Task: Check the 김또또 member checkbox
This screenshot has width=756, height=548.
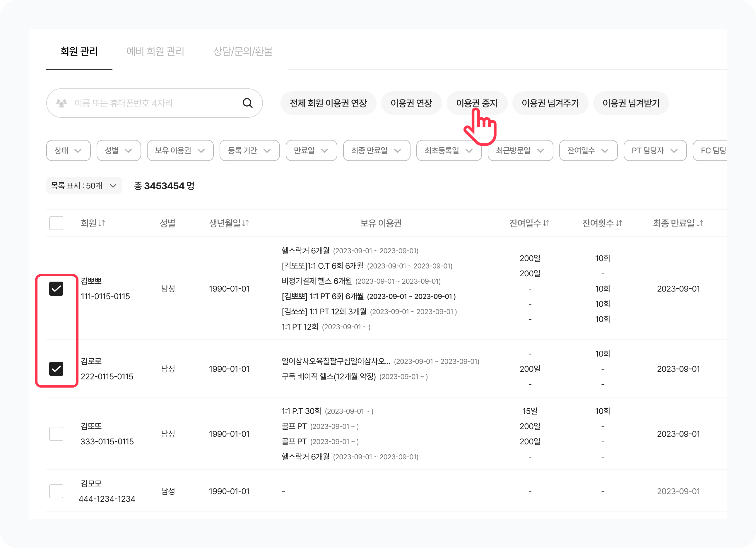Action: [56, 434]
